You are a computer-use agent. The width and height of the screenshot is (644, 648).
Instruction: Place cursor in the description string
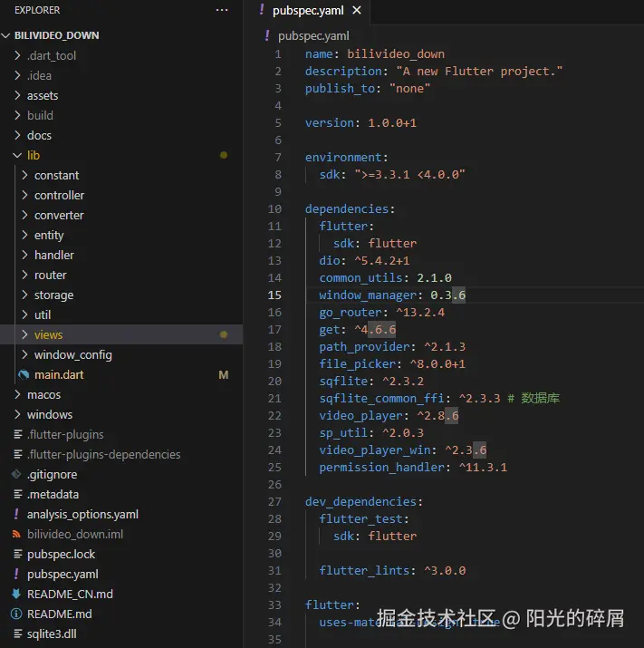click(479, 72)
